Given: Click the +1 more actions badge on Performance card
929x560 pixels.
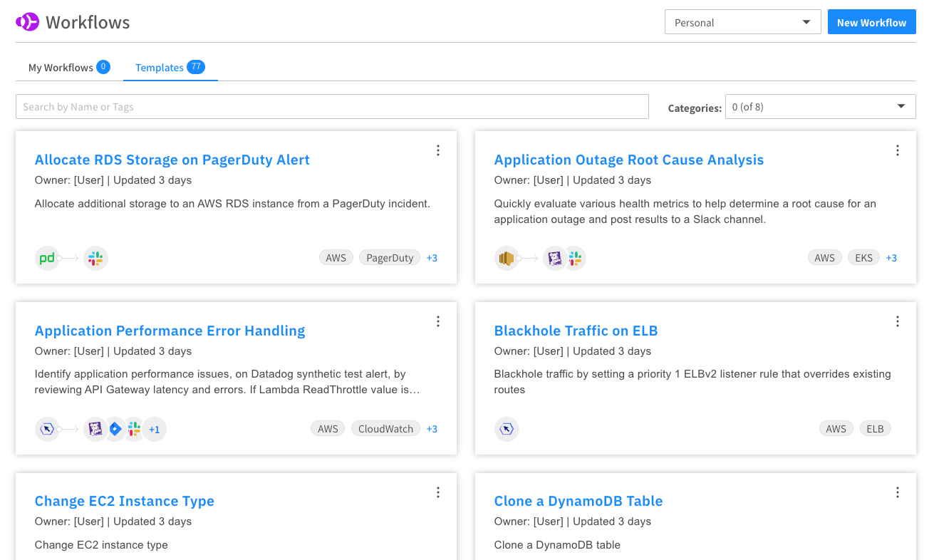Looking at the screenshot, I should pyautogui.click(x=154, y=429).
